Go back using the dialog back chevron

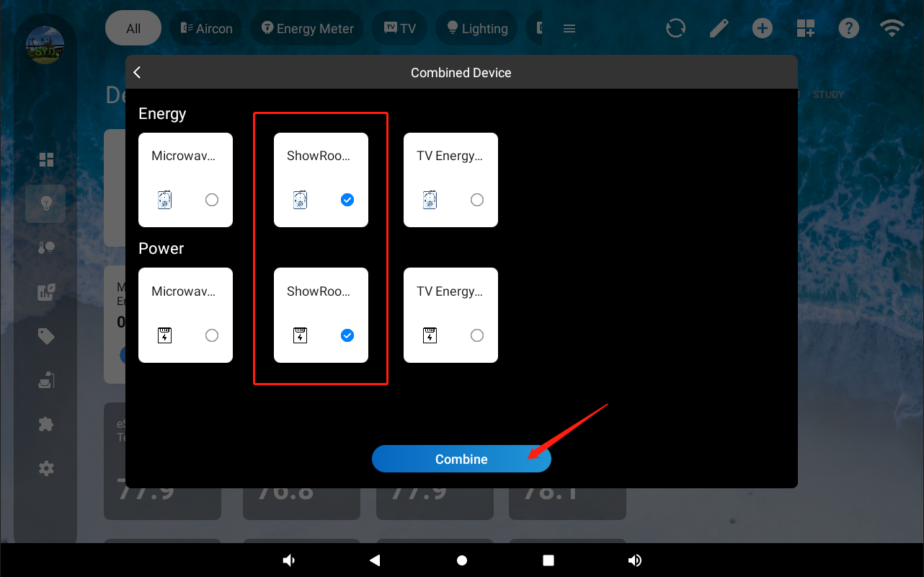click(138, 72)
